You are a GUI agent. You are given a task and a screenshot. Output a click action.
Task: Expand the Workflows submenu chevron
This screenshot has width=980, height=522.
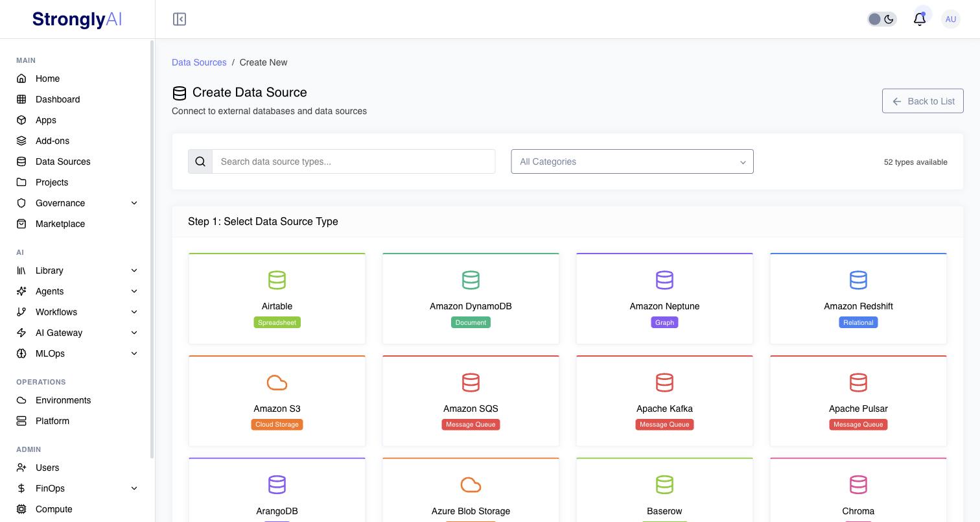pos(134,312)
